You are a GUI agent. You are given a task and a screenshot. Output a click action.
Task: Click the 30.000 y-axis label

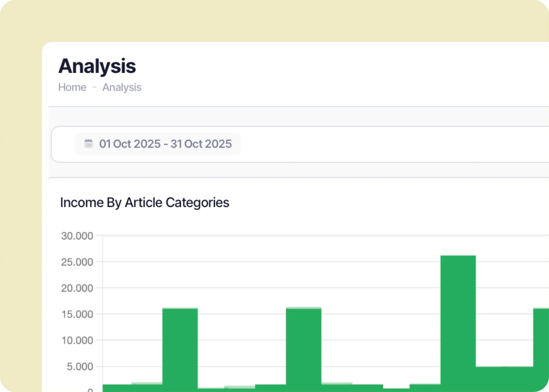point(77,236)
